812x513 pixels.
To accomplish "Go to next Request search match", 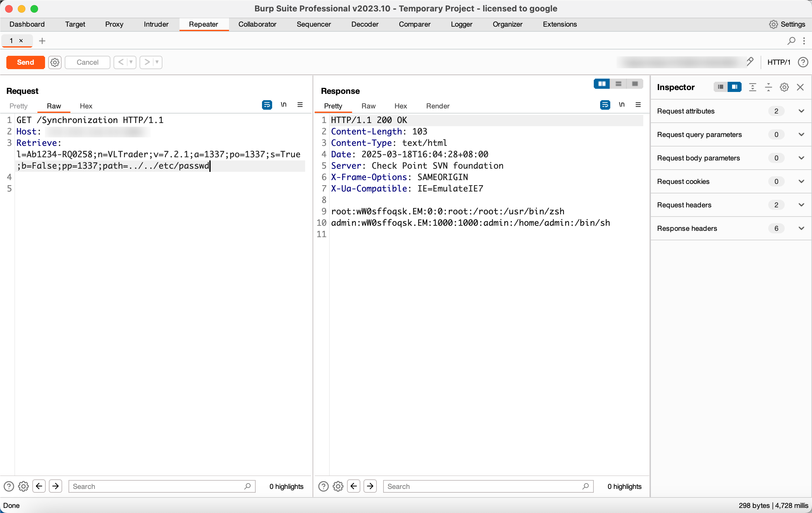I will [56, 486].
